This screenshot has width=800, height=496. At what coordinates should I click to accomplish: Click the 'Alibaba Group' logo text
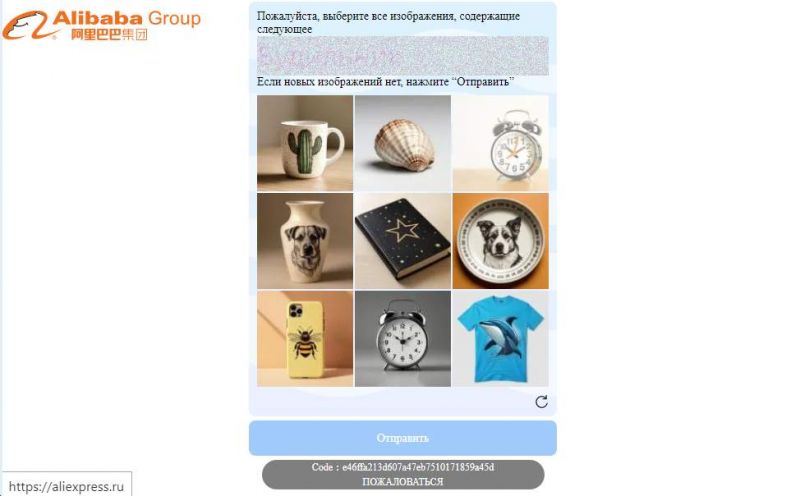click(127, 18)
